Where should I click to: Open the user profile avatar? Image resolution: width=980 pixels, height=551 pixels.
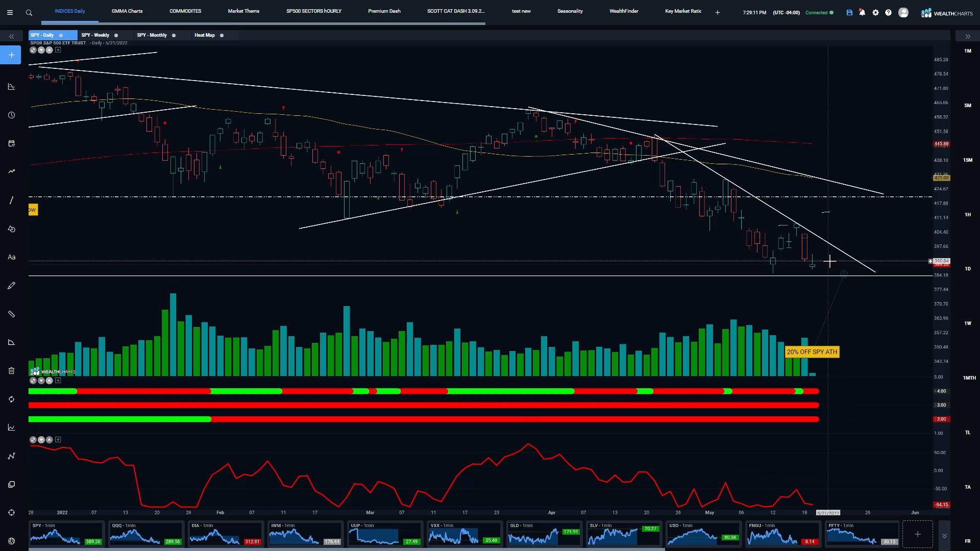pos(903,12)
